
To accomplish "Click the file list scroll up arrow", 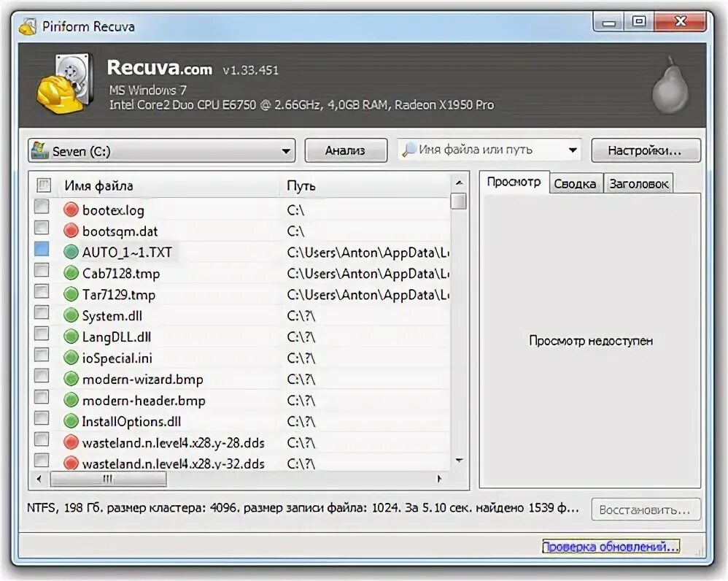I will 459,183.
